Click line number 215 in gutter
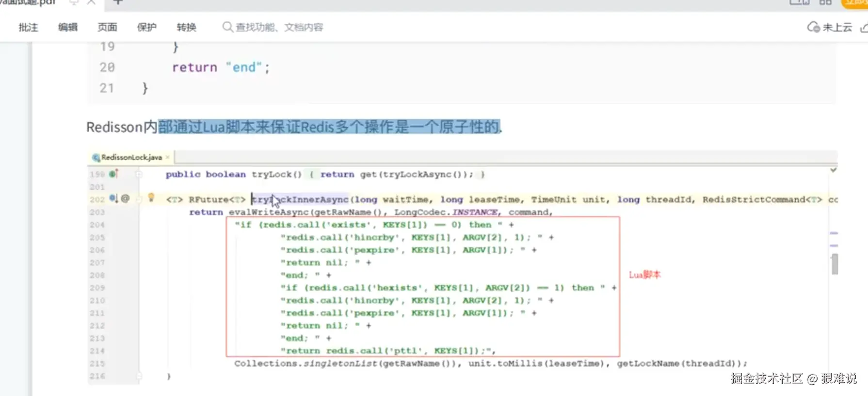 point(97,363)
